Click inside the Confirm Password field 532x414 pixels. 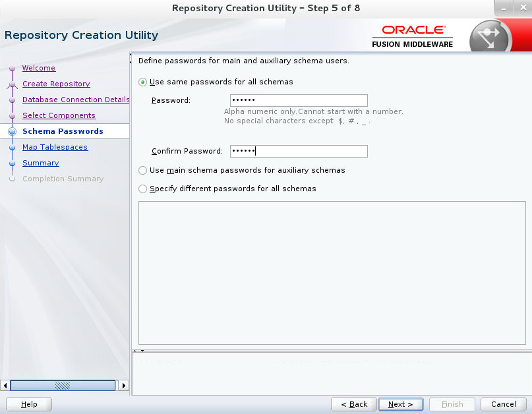(298, 151)
